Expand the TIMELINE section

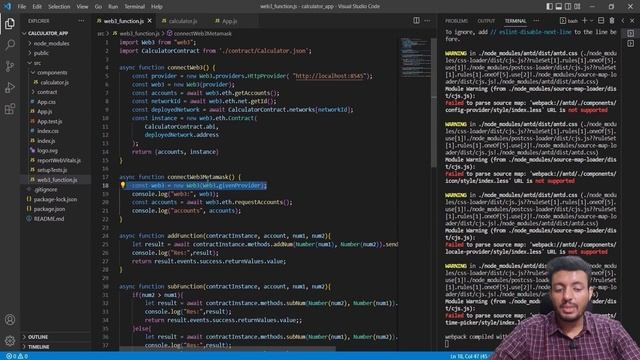click(38, 347)
